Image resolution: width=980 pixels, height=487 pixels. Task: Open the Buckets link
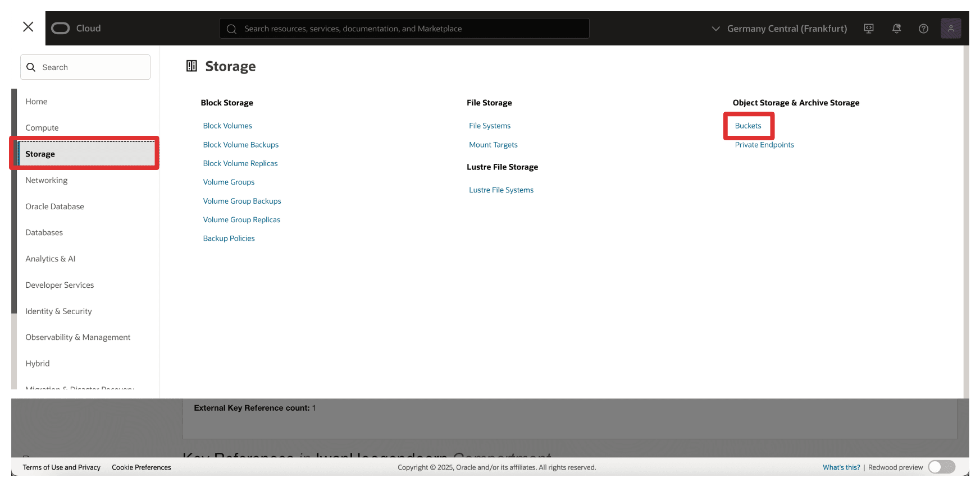[x=748, y=126]
